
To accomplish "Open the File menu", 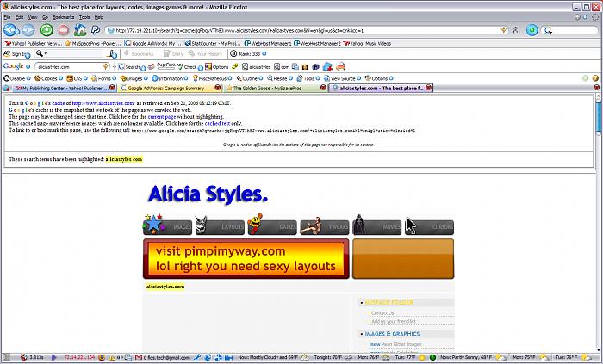I will tap(7, 17).
